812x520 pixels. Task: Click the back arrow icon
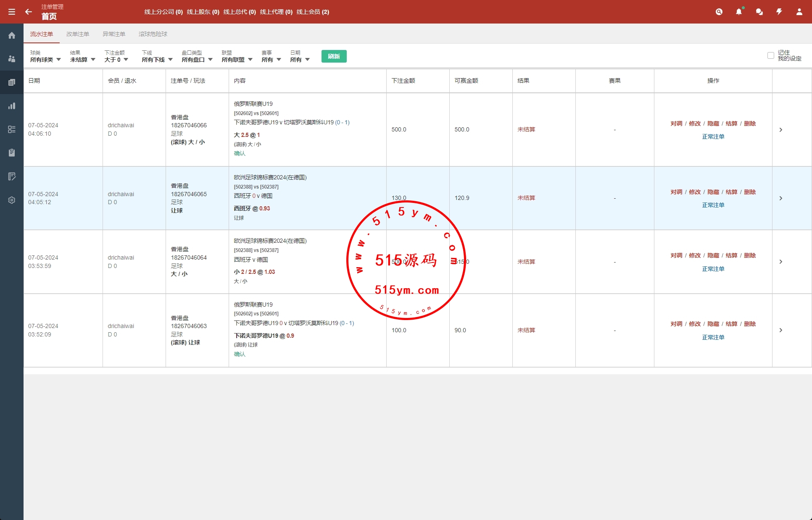coord(29,12)
